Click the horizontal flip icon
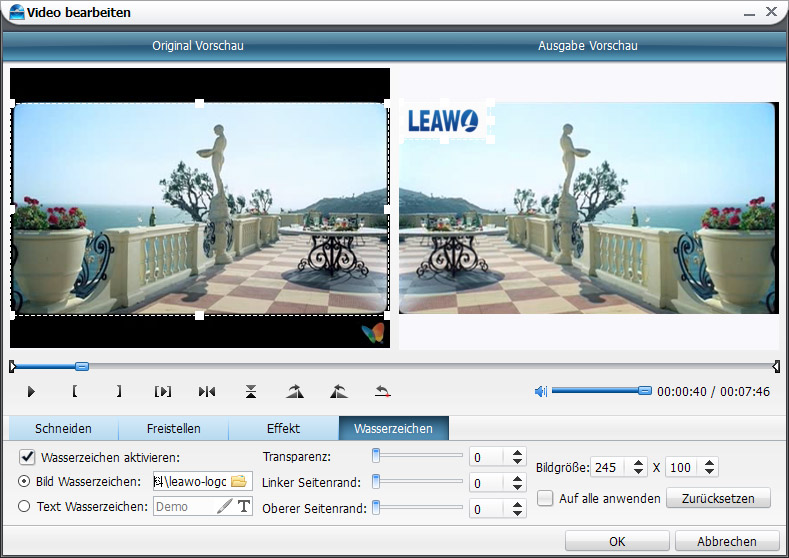Screen dimensions: 789x558 click(x=207, y=391)
